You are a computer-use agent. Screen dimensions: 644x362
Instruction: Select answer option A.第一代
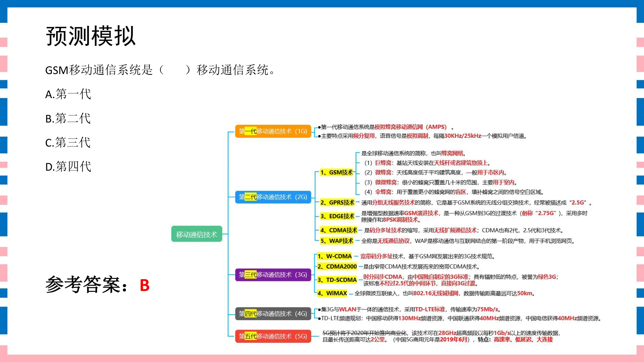pyautogui.click(x=68, y=94)
